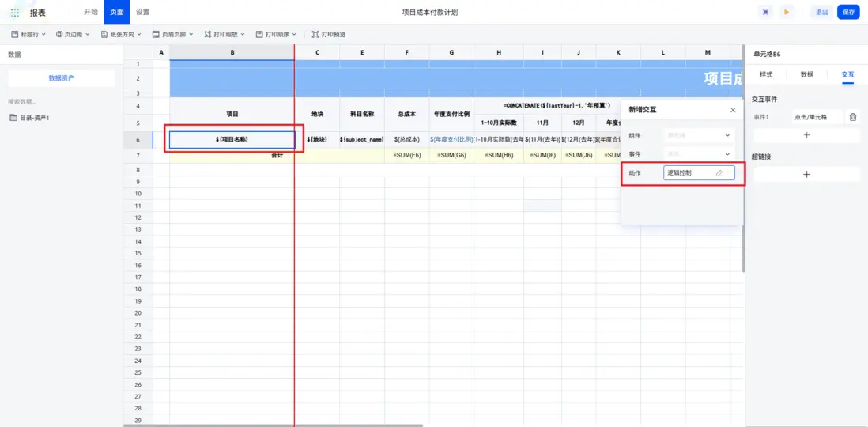
Task: Open the 打印顺序 dropdown
Action: coord(276,34)
